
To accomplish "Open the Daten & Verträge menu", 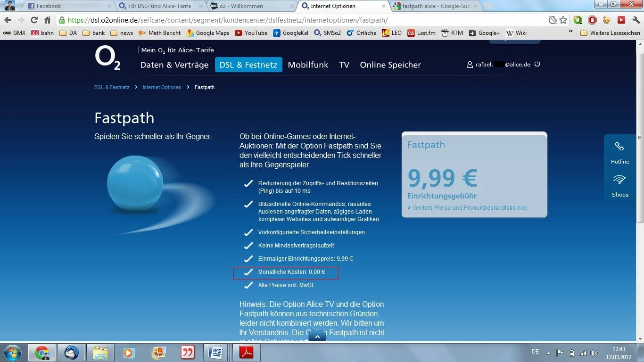I will [174, 65].
